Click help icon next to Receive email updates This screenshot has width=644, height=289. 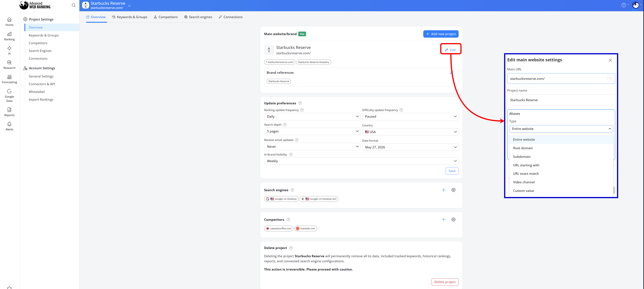click(x=296, y=140)
